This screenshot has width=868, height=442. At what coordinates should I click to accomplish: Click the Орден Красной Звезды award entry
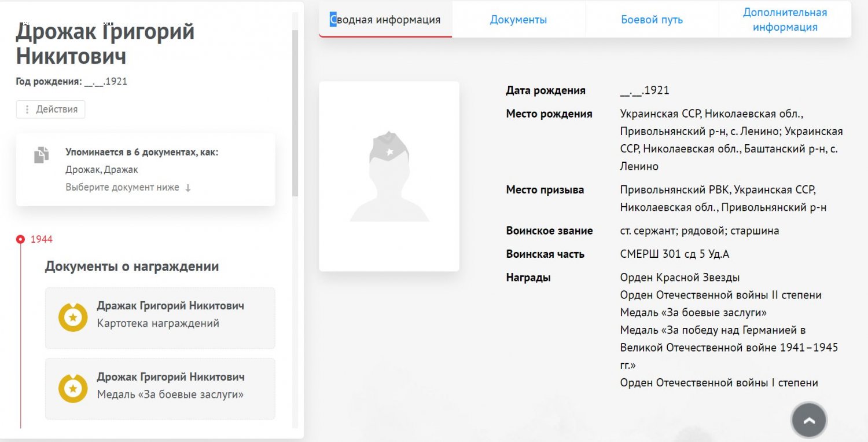click(679, 277)
